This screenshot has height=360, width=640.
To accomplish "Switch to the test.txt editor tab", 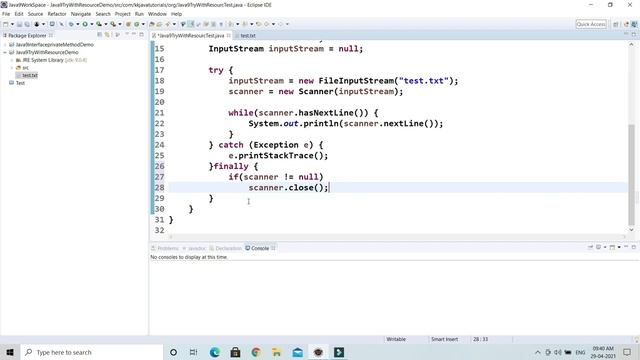I will pos(247,36).
